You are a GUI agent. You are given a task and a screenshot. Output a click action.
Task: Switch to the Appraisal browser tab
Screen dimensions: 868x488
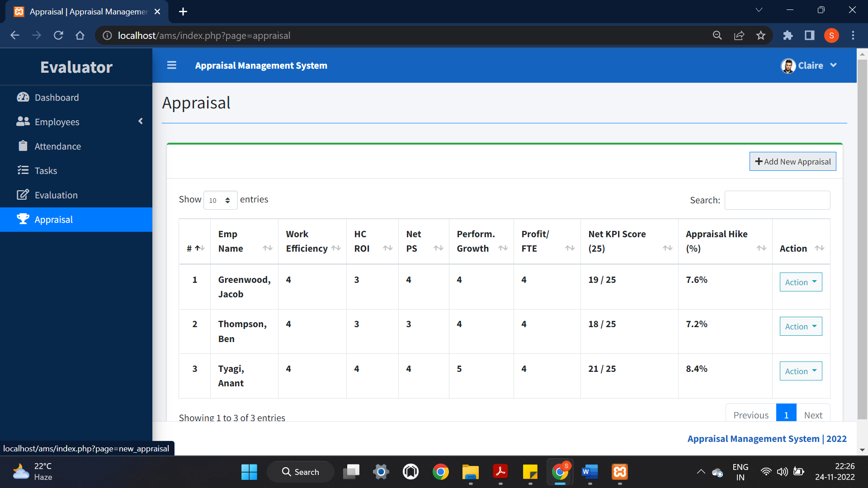coord(81,11)
